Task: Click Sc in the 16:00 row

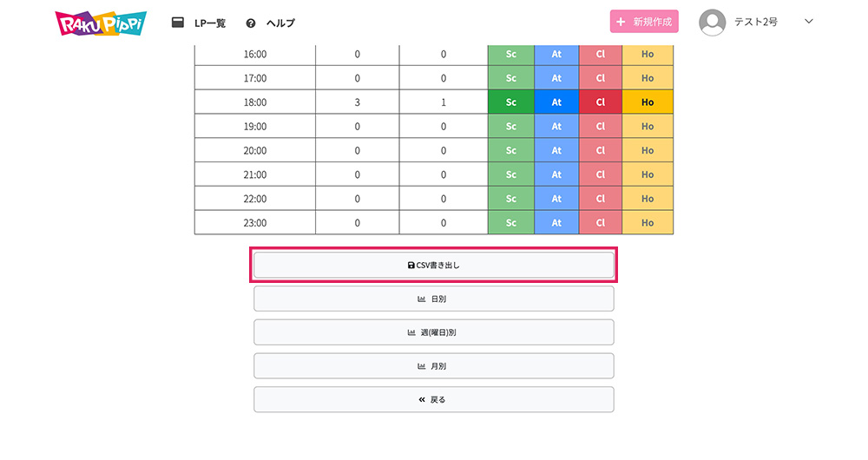Action: click(x=511, y=55)
